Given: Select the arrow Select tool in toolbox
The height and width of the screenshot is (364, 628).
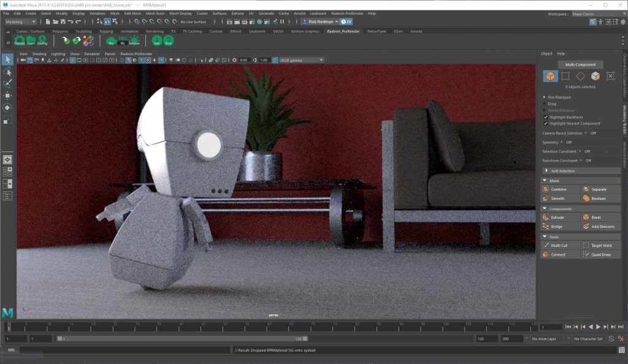Looking at the screenshot, I should click(x=7, y=59).
